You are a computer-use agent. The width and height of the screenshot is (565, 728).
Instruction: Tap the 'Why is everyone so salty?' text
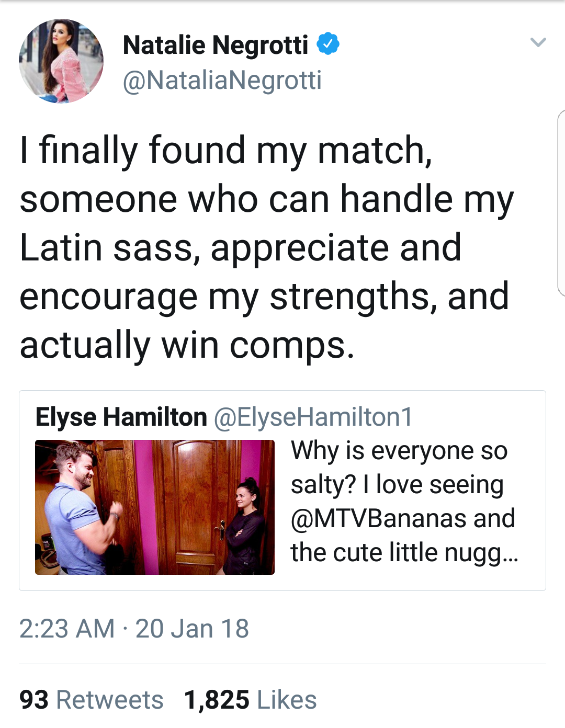[x=399, y=468]
